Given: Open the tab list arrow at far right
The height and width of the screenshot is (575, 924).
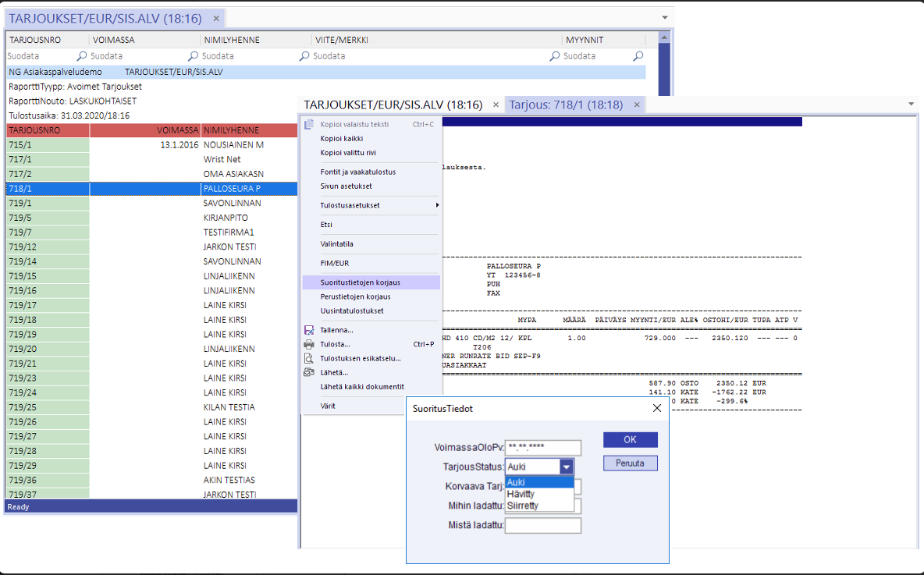Looking at the screenshot, I should pyautogui.click(x=911, y=105).
